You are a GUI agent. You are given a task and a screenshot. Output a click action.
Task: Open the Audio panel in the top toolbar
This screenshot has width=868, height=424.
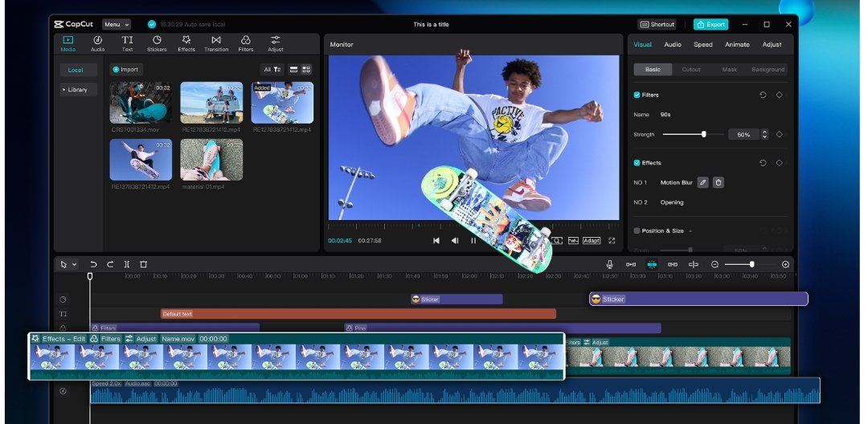[97, 43]
